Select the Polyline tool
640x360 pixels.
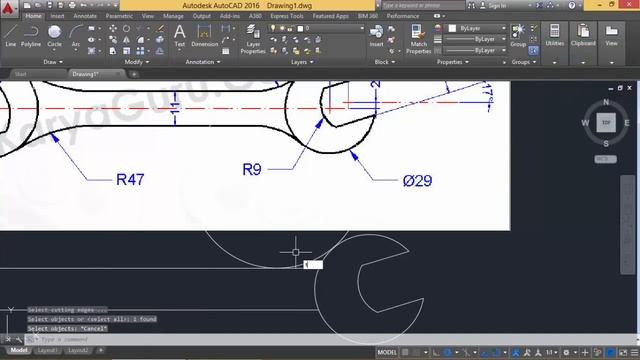[x=31, y=36]
